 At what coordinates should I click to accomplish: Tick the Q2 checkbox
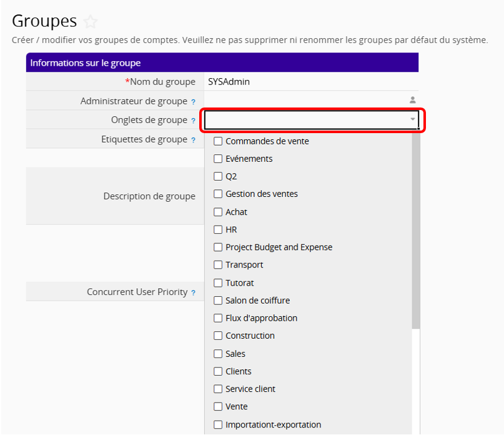tap(218, 176)
